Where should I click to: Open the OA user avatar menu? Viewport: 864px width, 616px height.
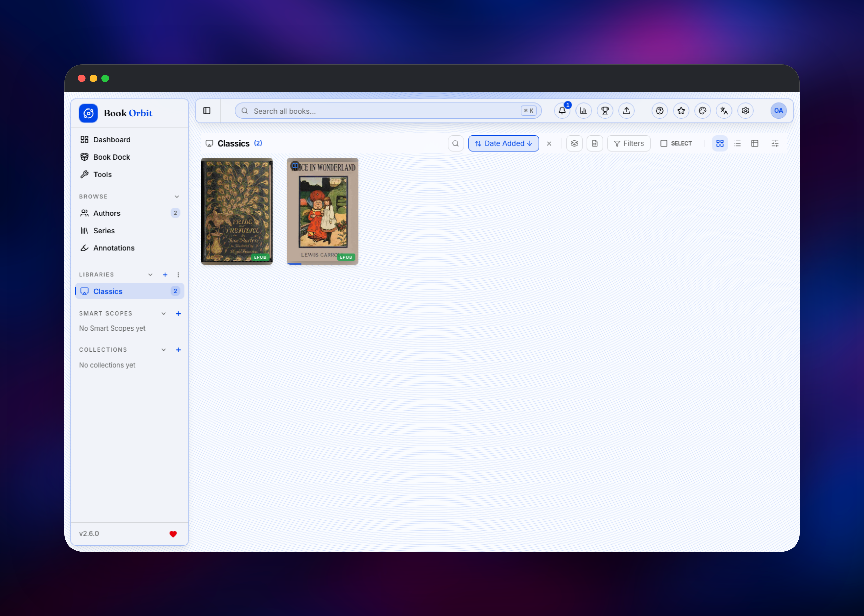[778, 111]
